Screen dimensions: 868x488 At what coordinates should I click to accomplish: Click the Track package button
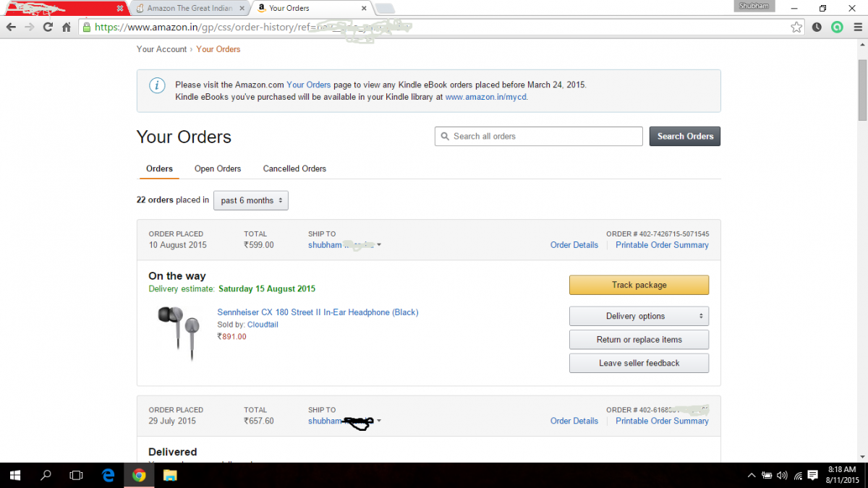pos(639,285)
